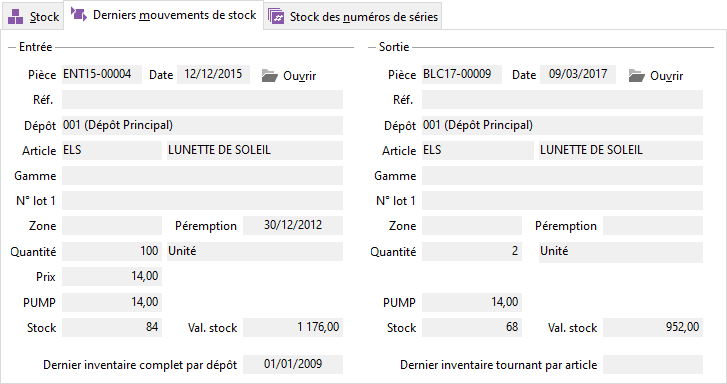Click the Entrée Quantité field showing 100
This screenshot has width=727, height=384.
(x=112, y=251)
